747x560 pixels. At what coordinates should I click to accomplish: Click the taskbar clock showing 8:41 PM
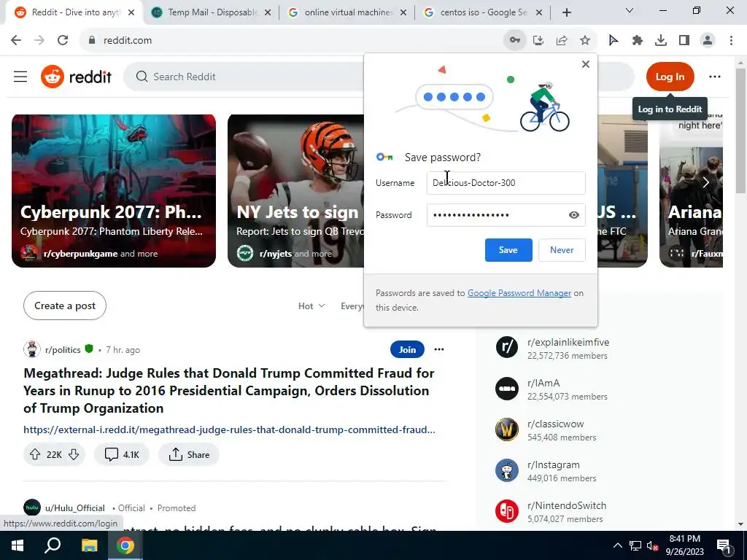tap(684, 545)
